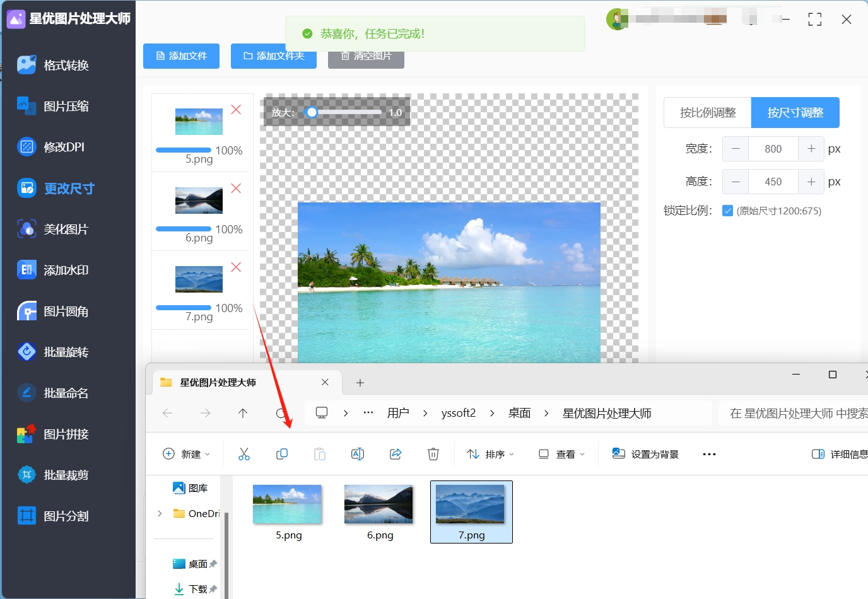The width and height of the screenshot is (868, 599).
Task: Select the 5.png file in Explorer
Action: click(288, 512)
